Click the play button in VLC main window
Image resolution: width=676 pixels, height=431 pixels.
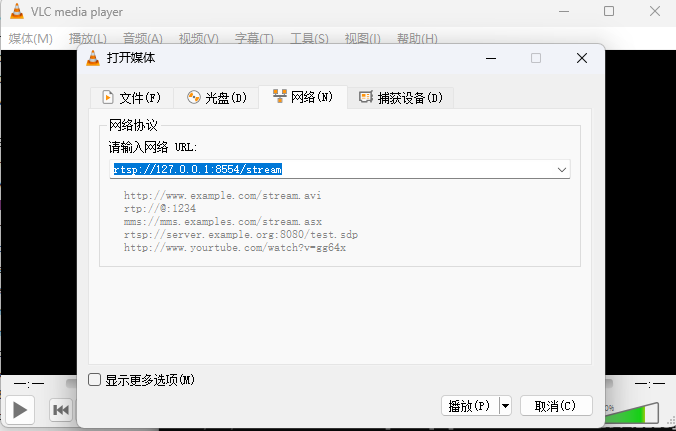[x=20, y=410]
